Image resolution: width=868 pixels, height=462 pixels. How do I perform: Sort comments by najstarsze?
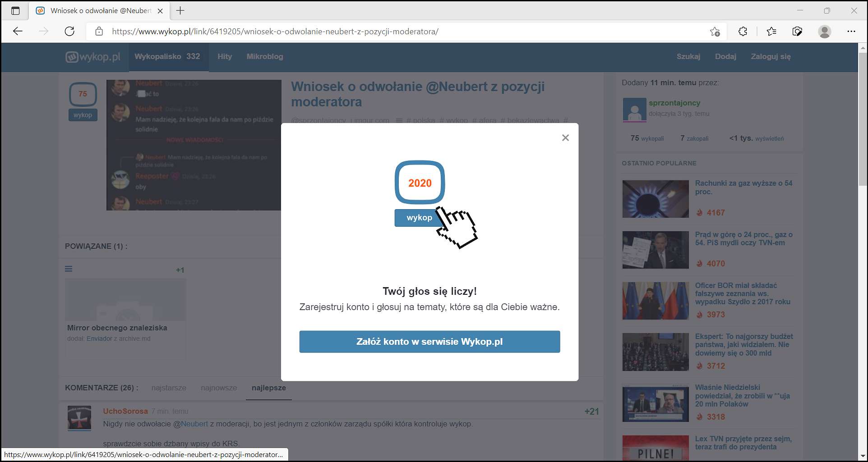[169, 388]
